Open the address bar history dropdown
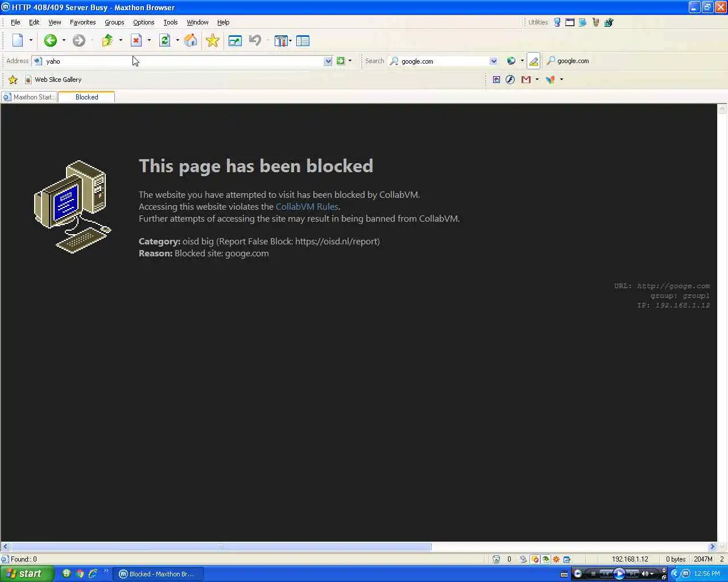 tap(328, 61)
